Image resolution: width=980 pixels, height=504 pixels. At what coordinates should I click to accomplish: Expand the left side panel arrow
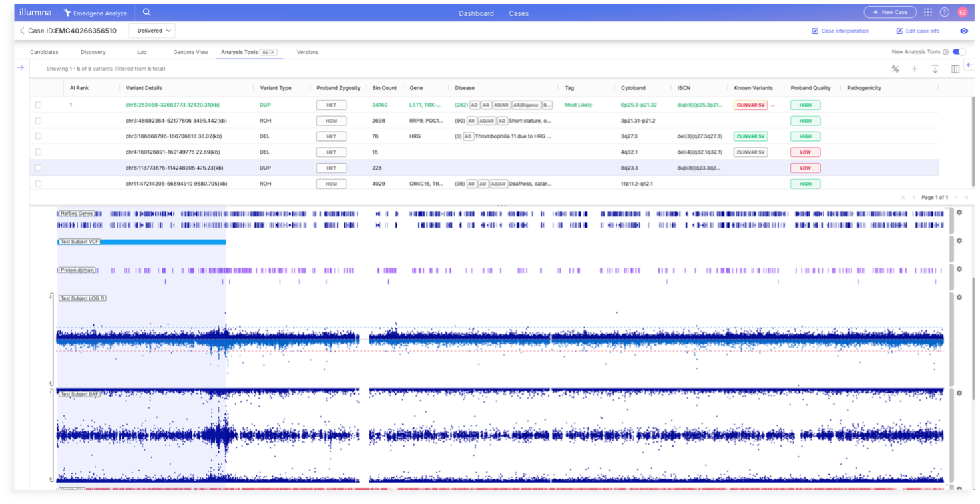click(x=21, y=67)
